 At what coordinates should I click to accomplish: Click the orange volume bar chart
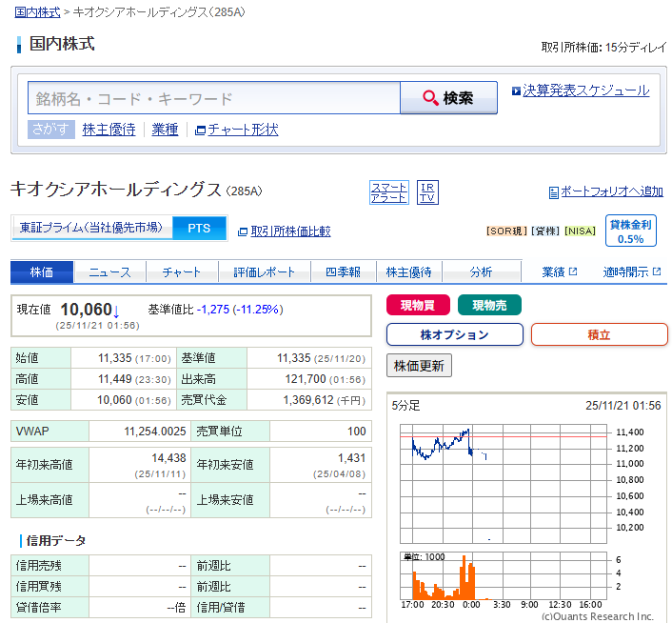coord(504,575)
